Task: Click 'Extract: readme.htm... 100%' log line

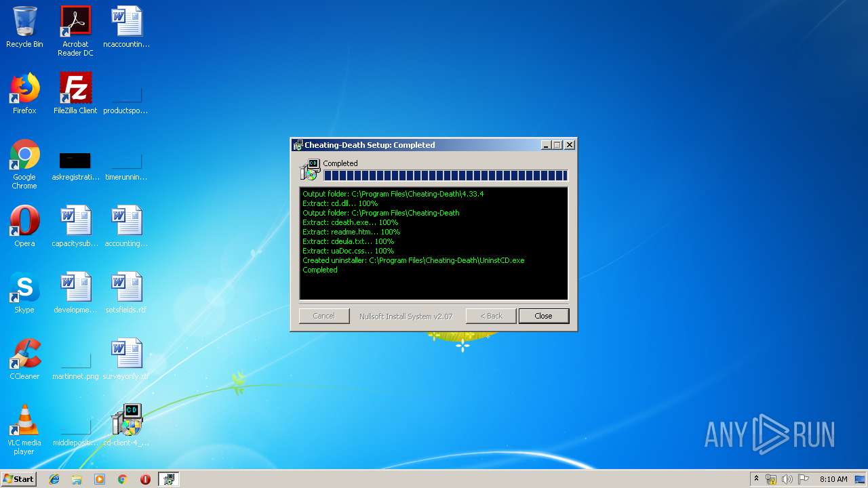Action: (x=351, y=232)
